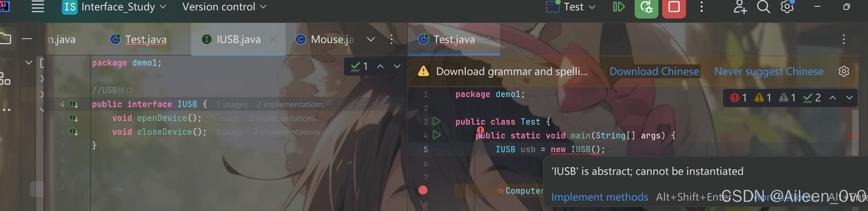Go to next problem in Test.java
868x211 pixels.
click(x=850, y=98)
